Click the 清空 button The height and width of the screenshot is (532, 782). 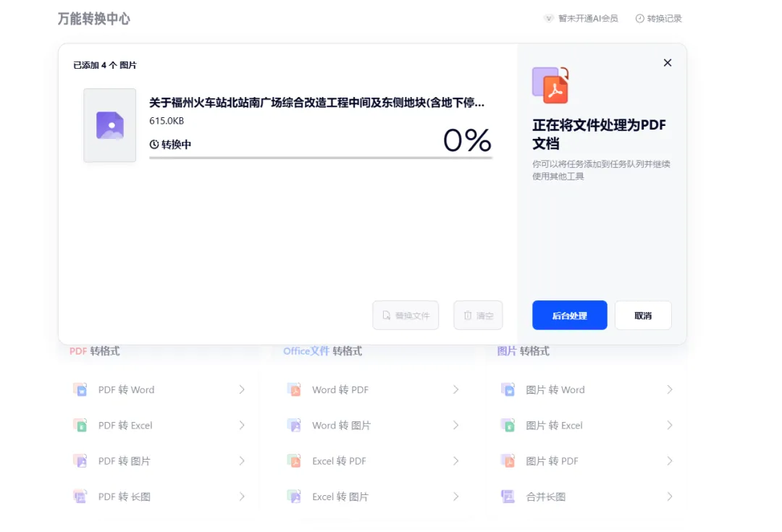coord(479,315)
